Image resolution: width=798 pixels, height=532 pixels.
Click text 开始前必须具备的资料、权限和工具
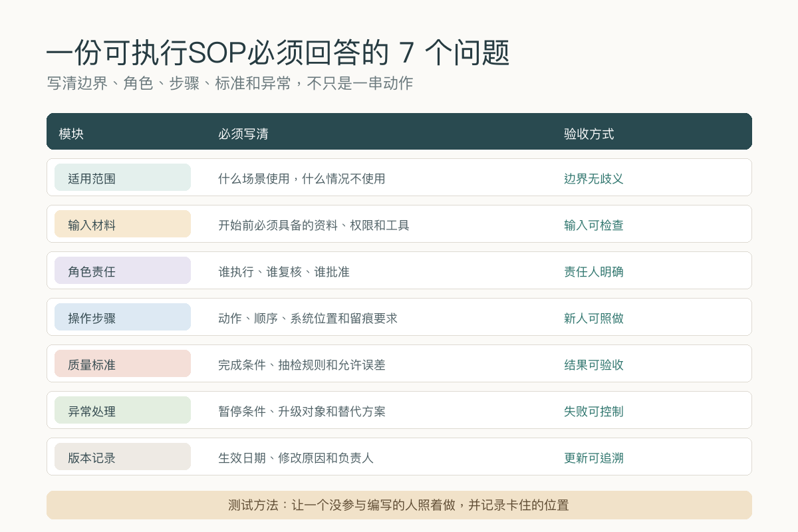(x=314, y=225)
